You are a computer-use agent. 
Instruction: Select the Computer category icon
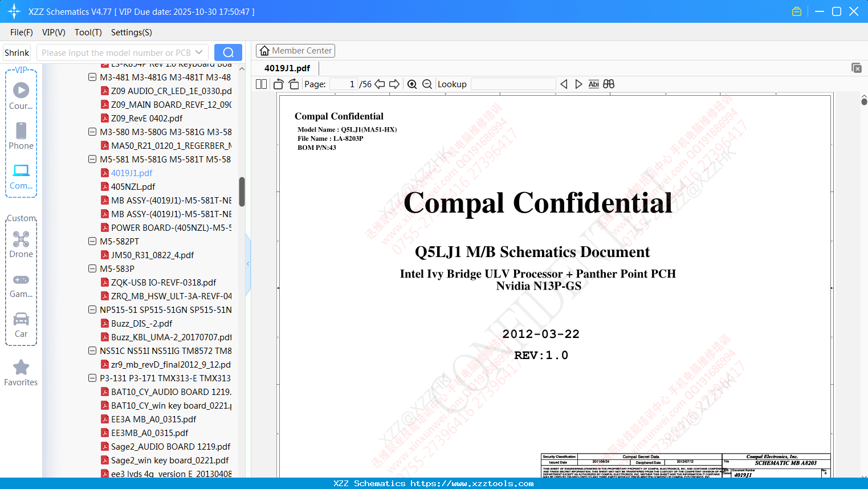tap(21, 176)
